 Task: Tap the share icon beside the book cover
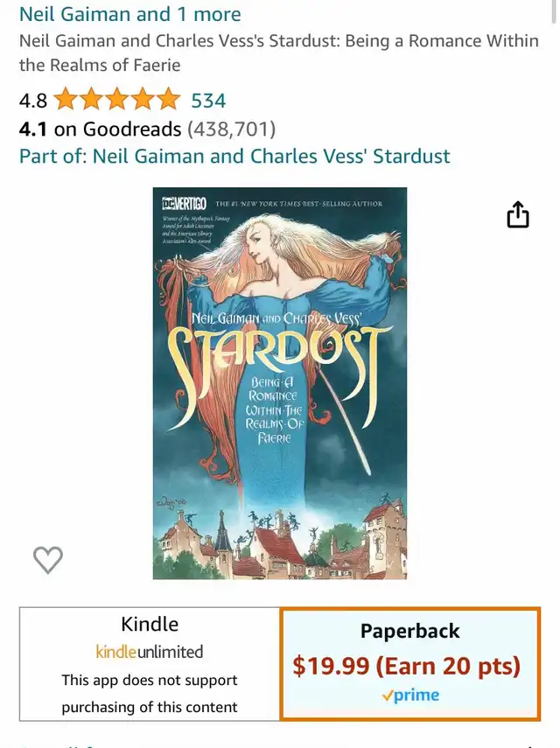click(517, 214)
